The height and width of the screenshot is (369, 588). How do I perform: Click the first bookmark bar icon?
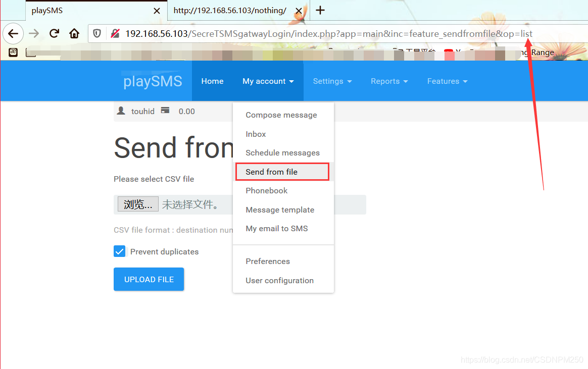tap(13, 52)
